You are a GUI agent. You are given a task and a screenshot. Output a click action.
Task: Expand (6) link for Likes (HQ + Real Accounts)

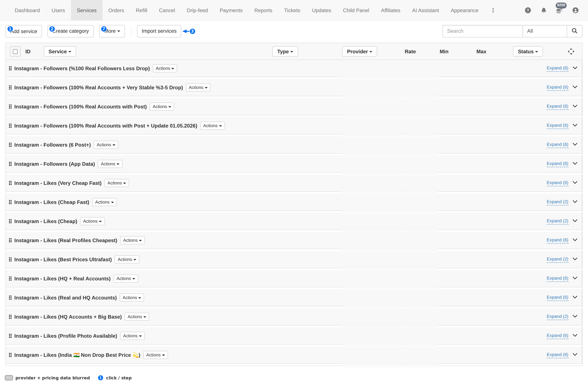(x=557, y=278)
